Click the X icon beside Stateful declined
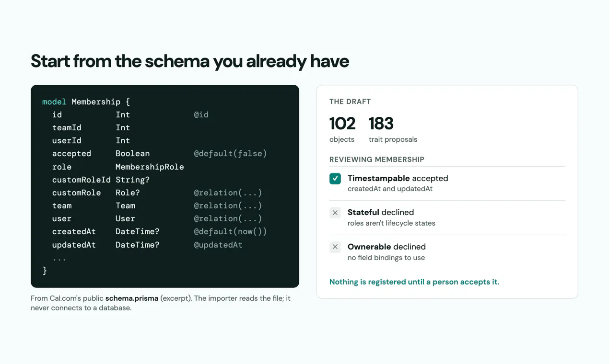 pos(335,213)
